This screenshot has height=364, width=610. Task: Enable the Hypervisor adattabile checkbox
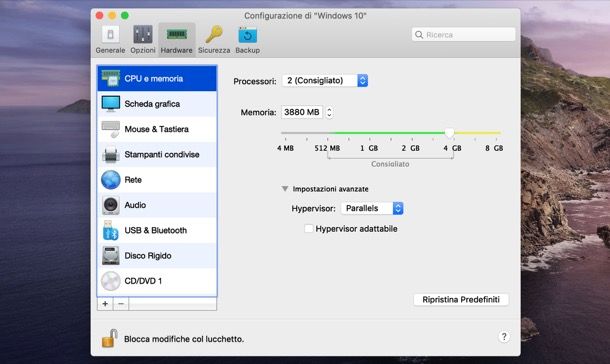click(309, 229)
